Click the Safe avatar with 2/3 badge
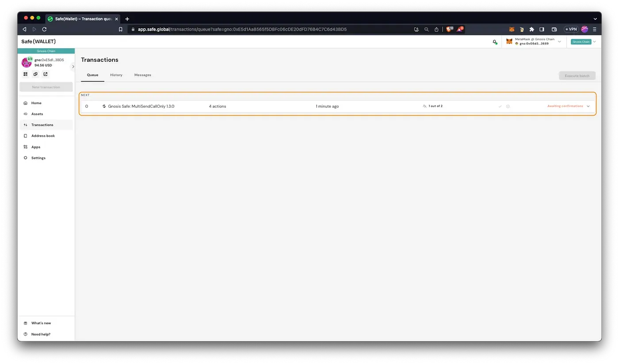This screenshot has width=619, height=364. pos(27,62)
